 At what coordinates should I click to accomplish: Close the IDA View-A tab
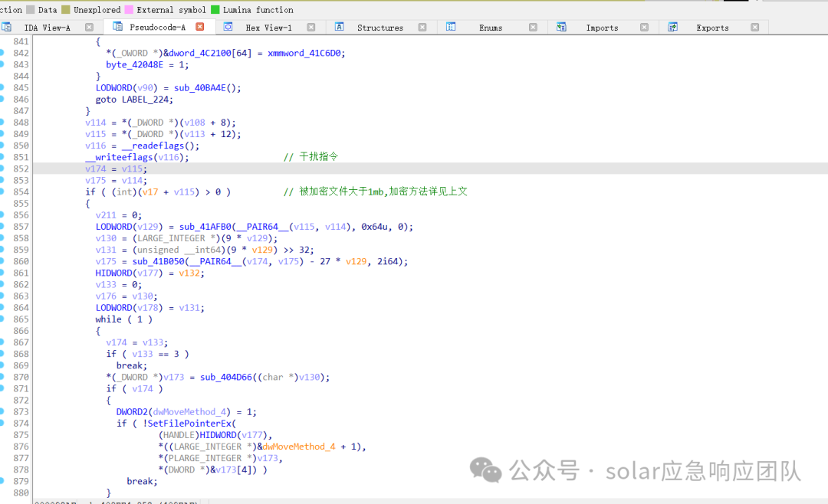coord(89,28)
